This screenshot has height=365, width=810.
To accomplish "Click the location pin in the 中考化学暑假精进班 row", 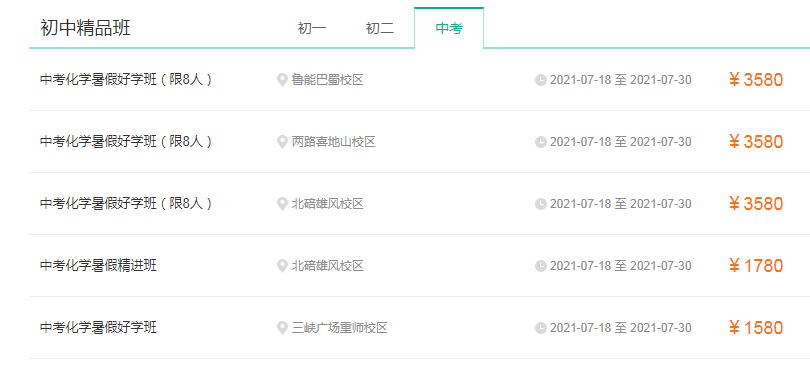I will click(x=282, y=266).
